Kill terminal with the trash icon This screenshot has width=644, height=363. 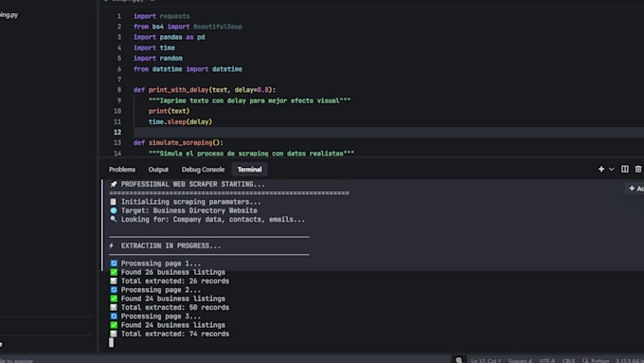coord(637,169)
